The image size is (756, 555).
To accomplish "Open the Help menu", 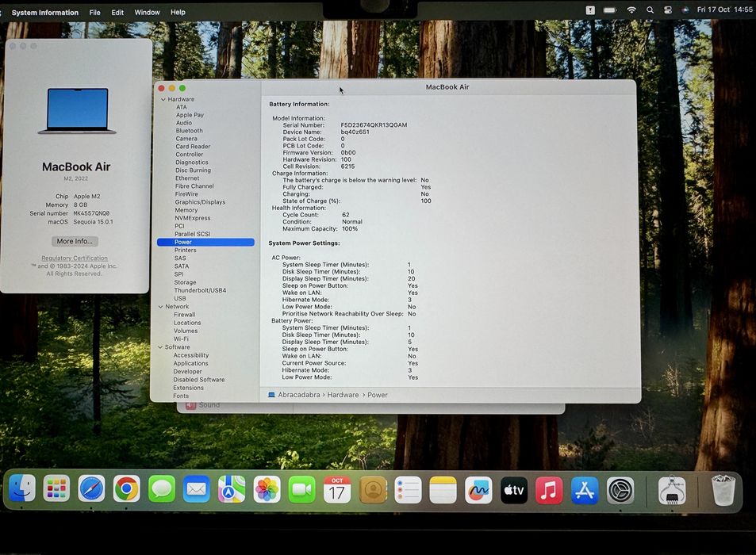I will click(x=178, y=12).
